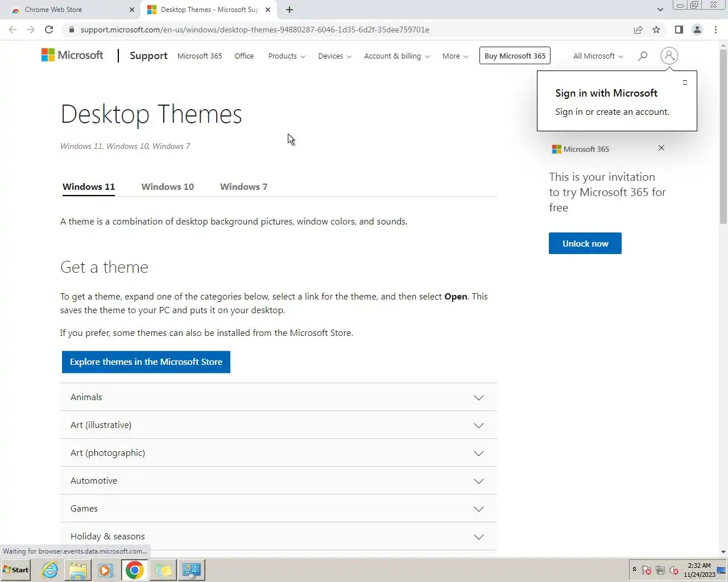Click the lock icon in the address bar
Image resolution: width=728 pixels, height=582 pixels.
coord(71,30)
